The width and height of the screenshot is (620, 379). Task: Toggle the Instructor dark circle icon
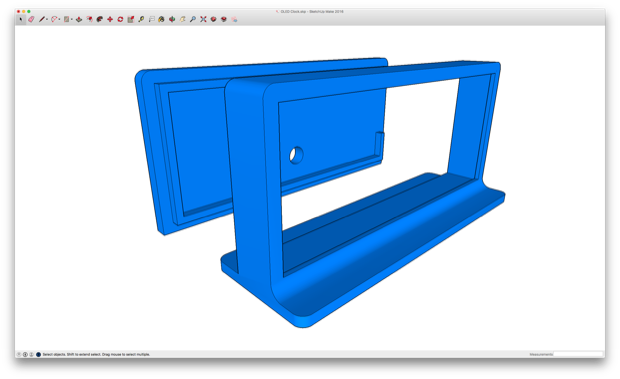point(38,354)
